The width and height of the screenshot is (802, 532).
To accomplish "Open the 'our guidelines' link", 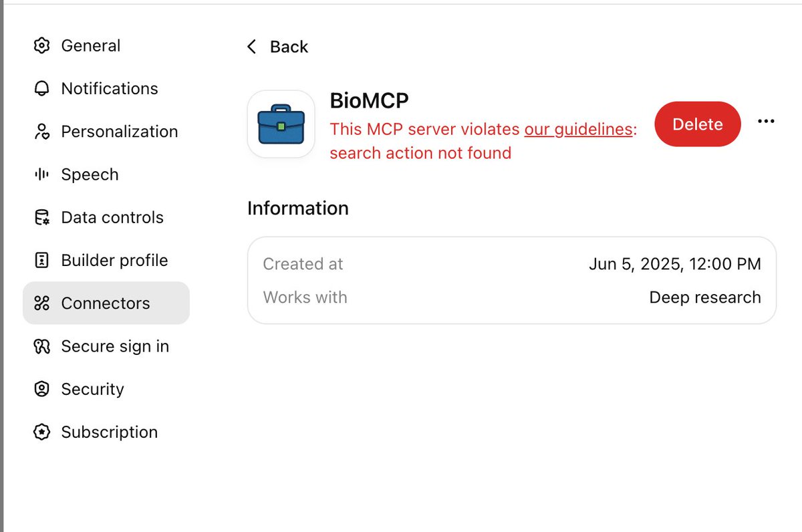I will [578, 129].
